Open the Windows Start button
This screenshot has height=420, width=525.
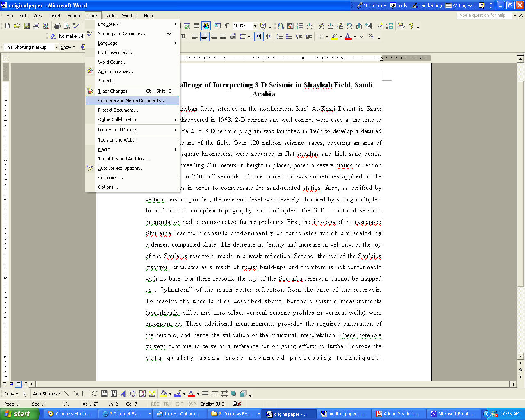click(20, 414)
